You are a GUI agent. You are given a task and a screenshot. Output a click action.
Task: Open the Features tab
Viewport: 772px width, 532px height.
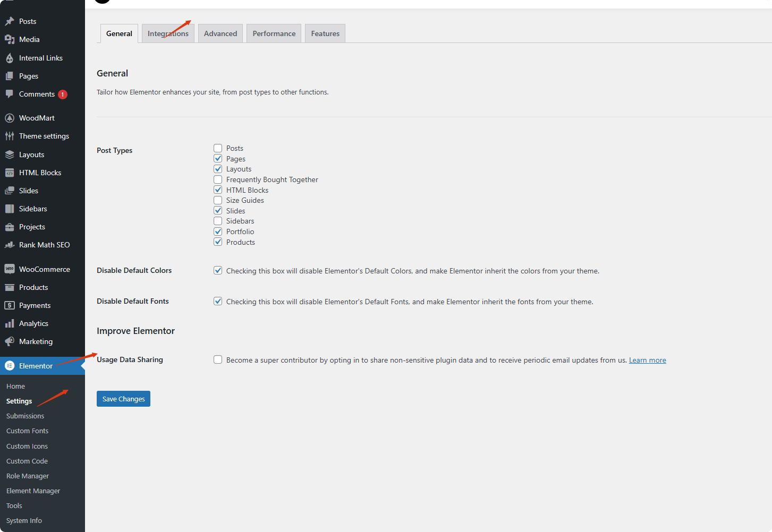tap(325, 33)
